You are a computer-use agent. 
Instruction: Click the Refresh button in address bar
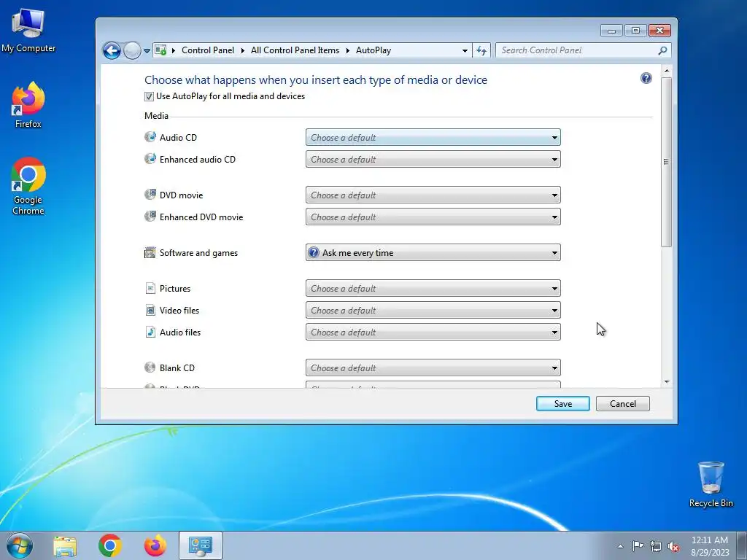[x=481, y=50]
